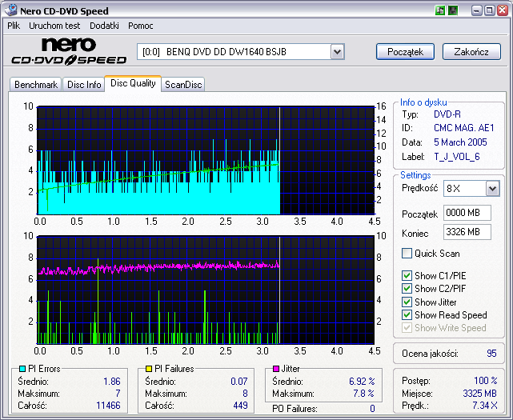Click the disc date 5 March 2005

coord(460,142)
